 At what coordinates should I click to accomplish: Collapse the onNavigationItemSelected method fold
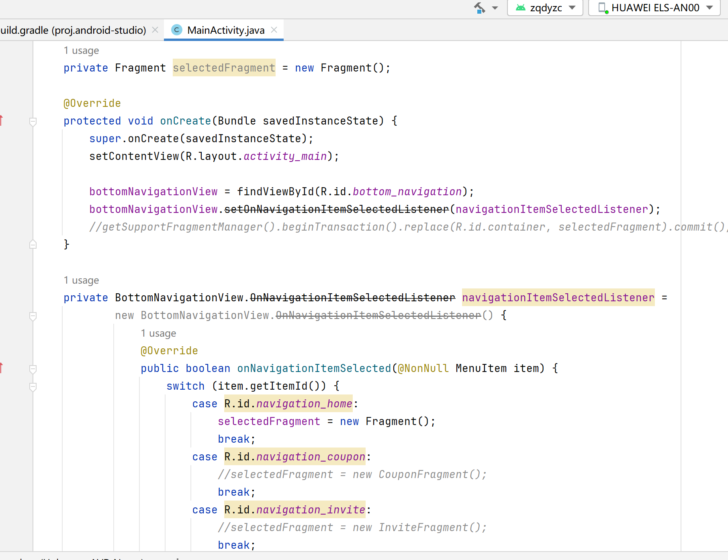[x=33, y=368]
